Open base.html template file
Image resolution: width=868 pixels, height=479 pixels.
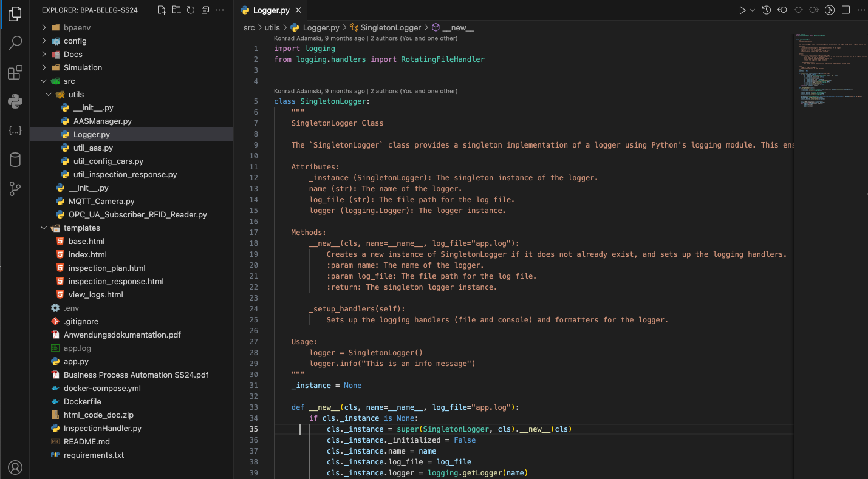coord(131,241)
